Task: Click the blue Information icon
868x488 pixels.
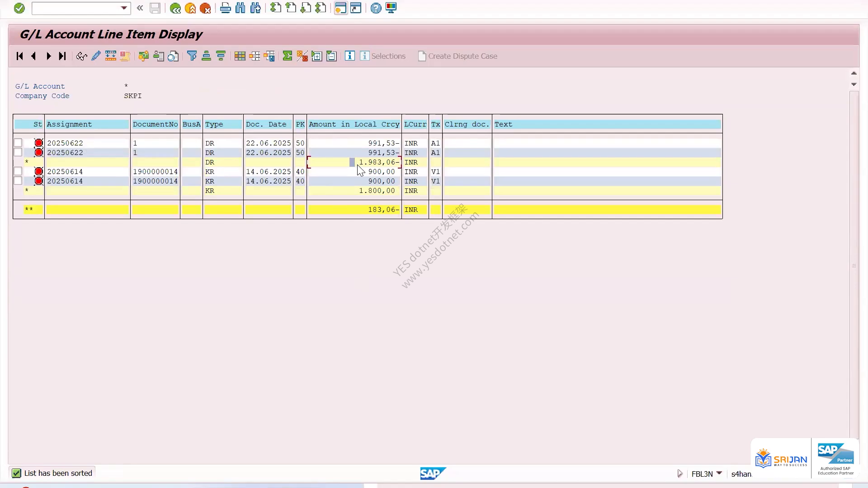Action: (x=350, y=56)
